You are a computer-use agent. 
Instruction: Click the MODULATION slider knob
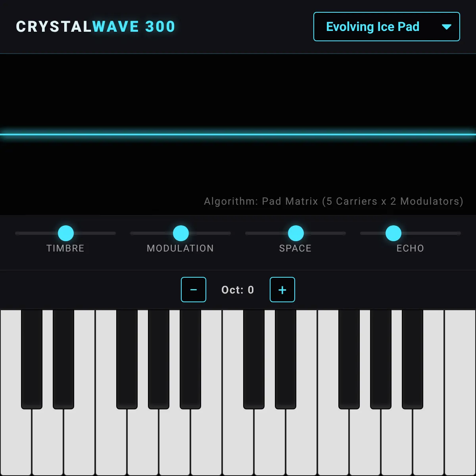coord(181,233)
